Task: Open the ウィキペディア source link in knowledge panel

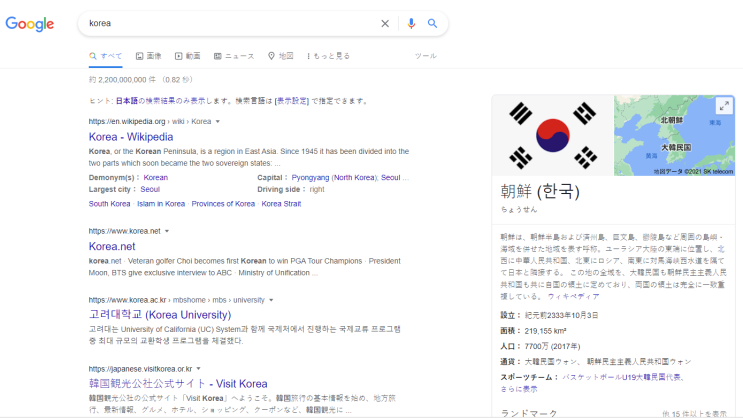Action: [573, 297]
